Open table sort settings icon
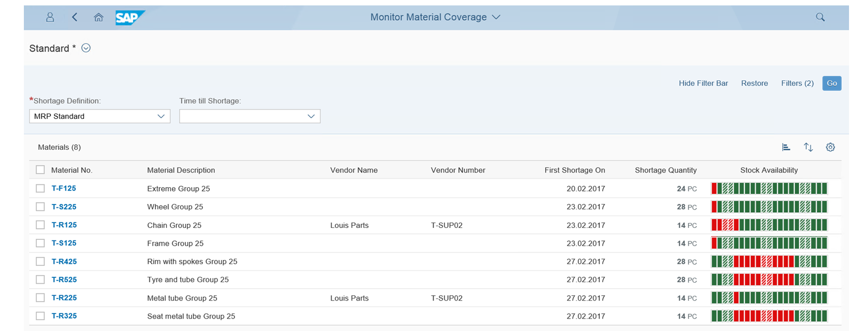 pyautogui.click(x=808, y=147)
